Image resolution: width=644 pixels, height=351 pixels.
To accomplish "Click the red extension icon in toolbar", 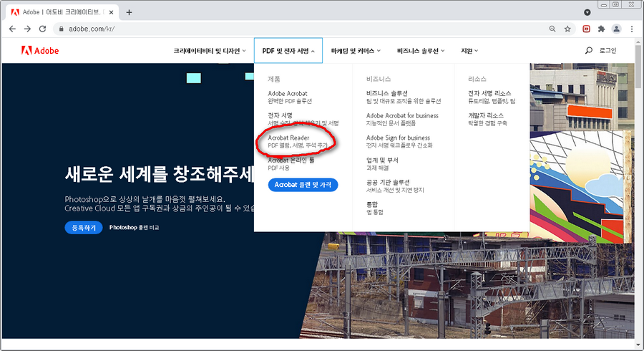I will pos(587,29).
